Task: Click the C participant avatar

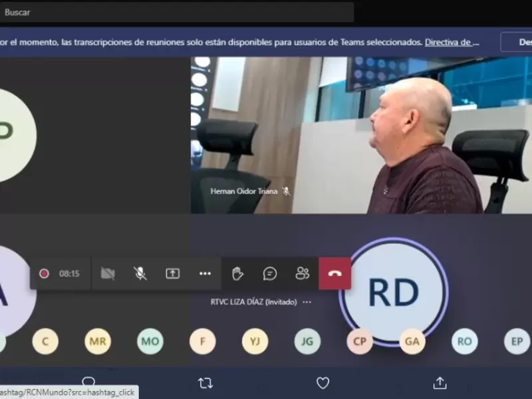Action: point(45,341)
